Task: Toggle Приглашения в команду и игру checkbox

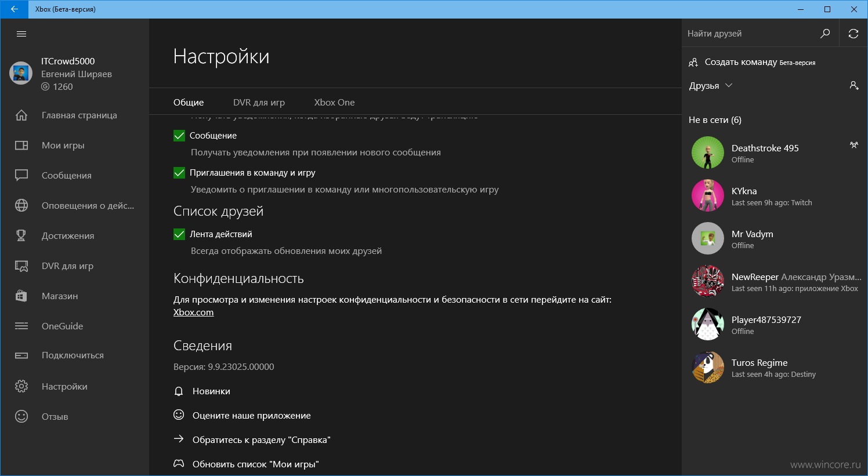Action: click(x=179, y=173)
